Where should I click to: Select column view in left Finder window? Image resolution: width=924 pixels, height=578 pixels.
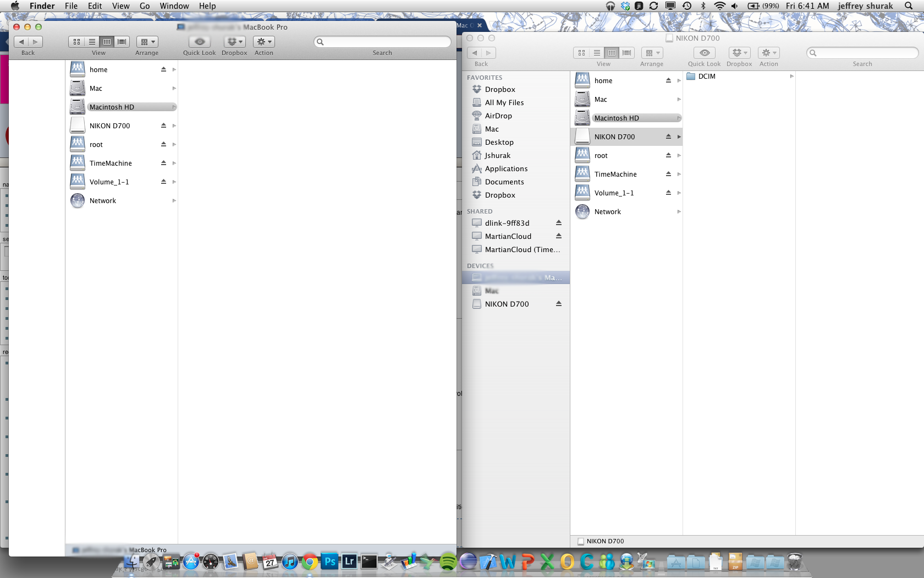[107, 42]
